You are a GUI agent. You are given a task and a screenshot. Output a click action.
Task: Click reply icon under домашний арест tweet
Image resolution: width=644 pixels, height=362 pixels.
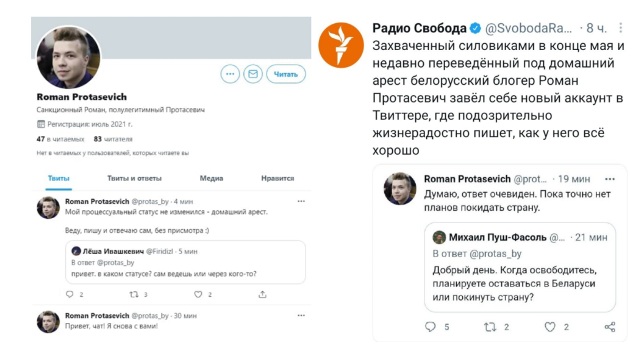[x=70, y=294]
